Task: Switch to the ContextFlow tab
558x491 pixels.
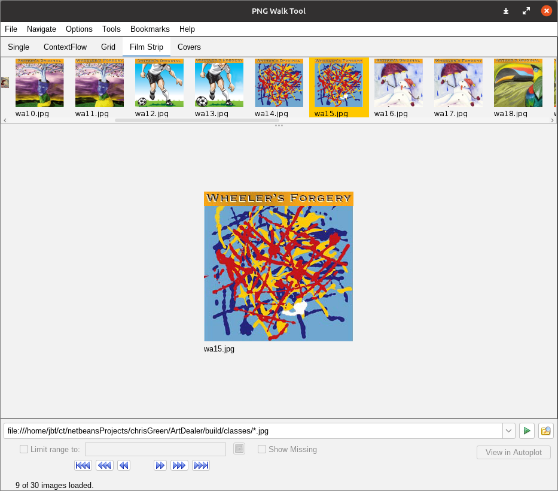Action: [x=65, y=47]
